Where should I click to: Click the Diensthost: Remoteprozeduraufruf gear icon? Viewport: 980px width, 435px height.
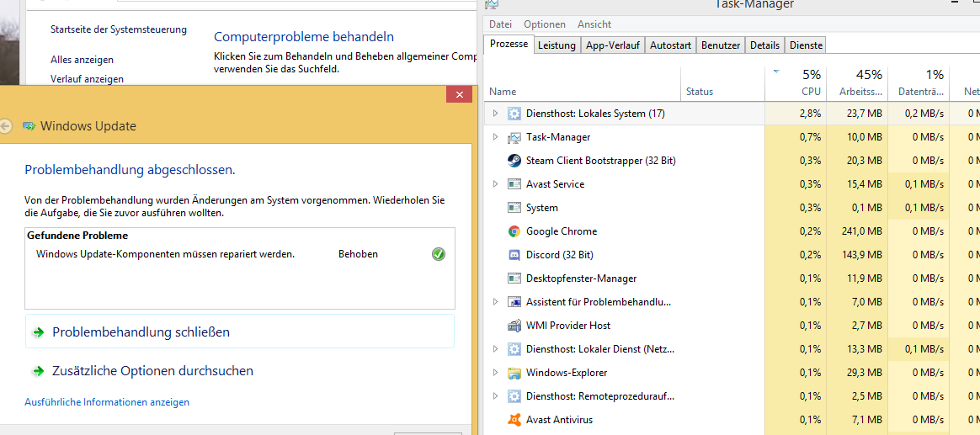514,396
